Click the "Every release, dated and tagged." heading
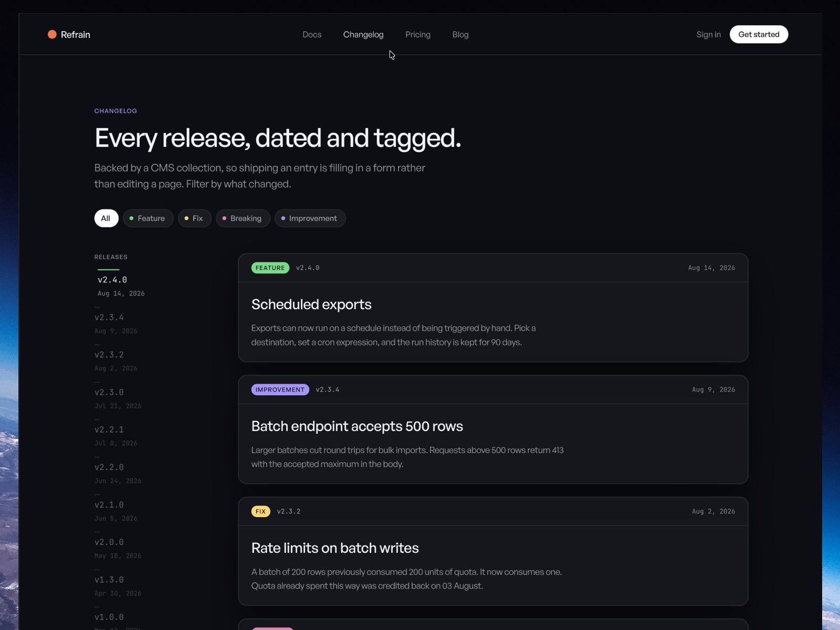Image resolution: width=840 pixels, height=630 pixels. [278, 138]
